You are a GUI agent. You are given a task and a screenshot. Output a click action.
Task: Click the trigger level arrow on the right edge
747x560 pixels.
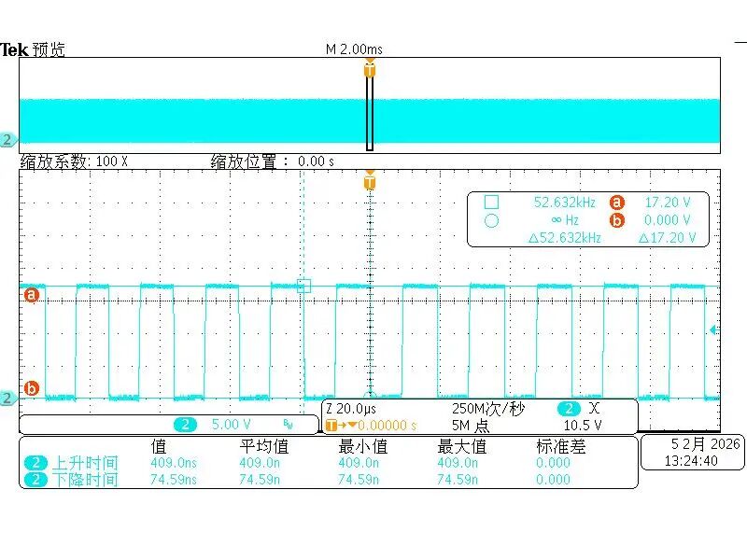[x=713, y=329]
